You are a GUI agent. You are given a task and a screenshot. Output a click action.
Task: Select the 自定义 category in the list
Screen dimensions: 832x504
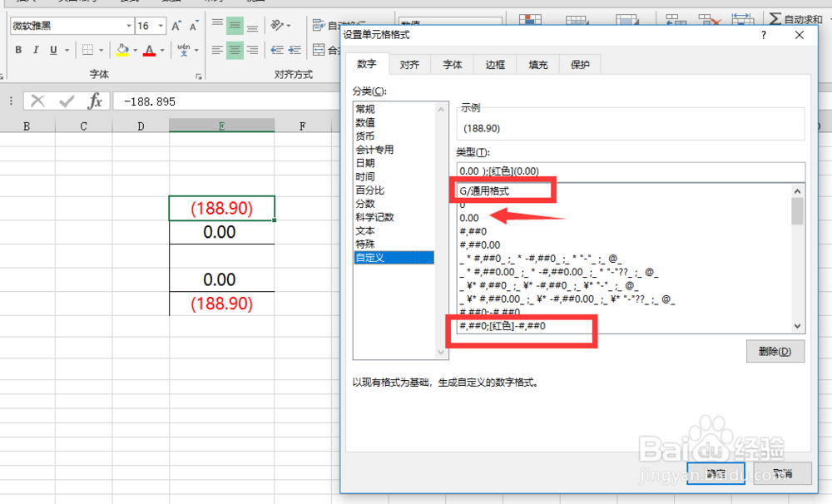[x=374, y=257]
